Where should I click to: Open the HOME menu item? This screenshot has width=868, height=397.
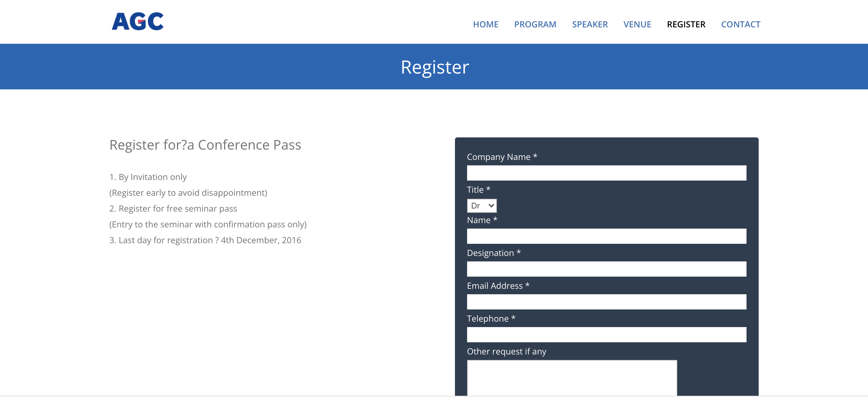[486, 24]
